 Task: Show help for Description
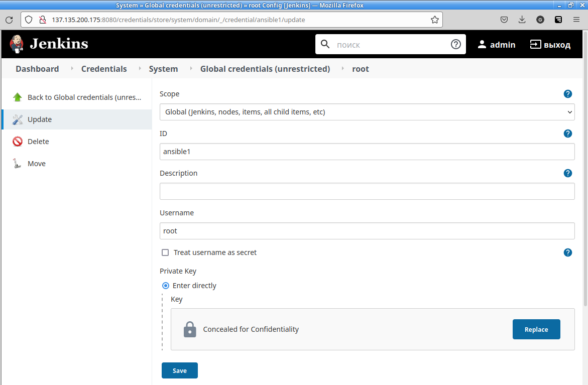[x=568, y=173]
